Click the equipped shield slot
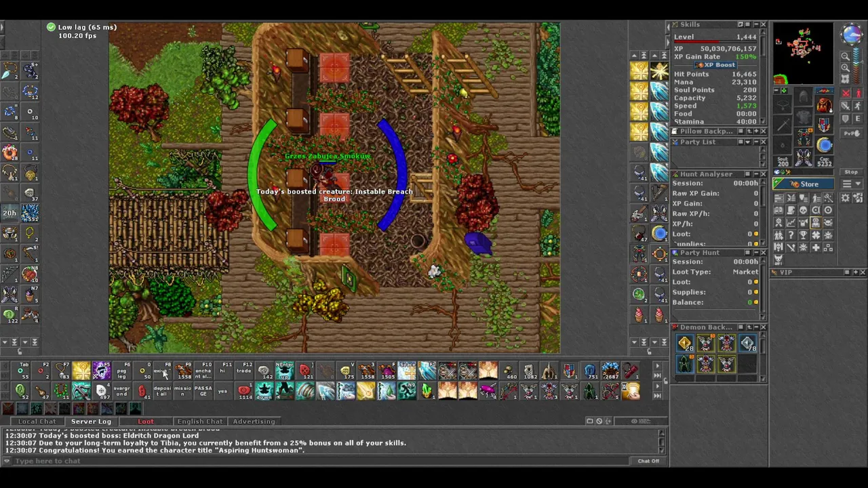868x488 pixels. [825, 125]
